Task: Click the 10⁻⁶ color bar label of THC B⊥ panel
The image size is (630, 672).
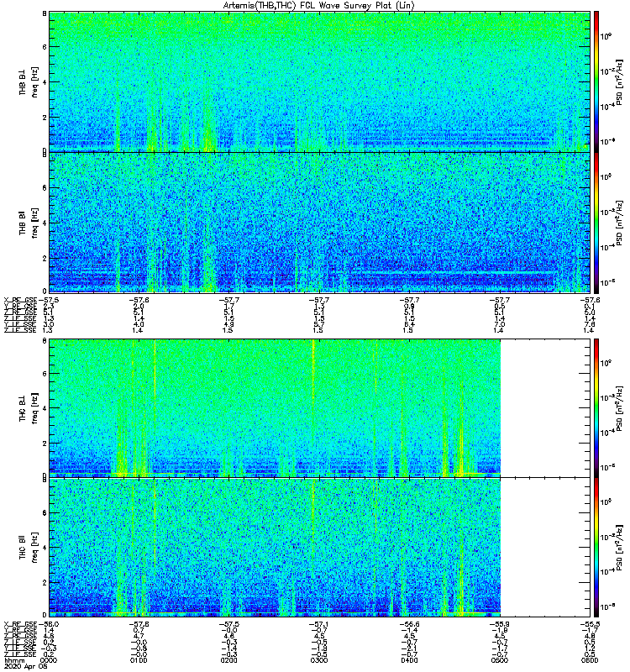Action: click(x=606, y=468)
